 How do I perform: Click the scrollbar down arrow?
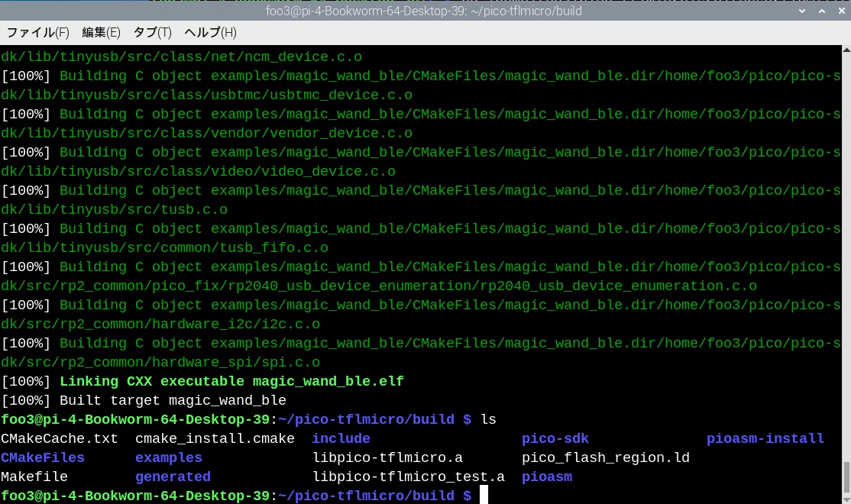coord(846,497)
